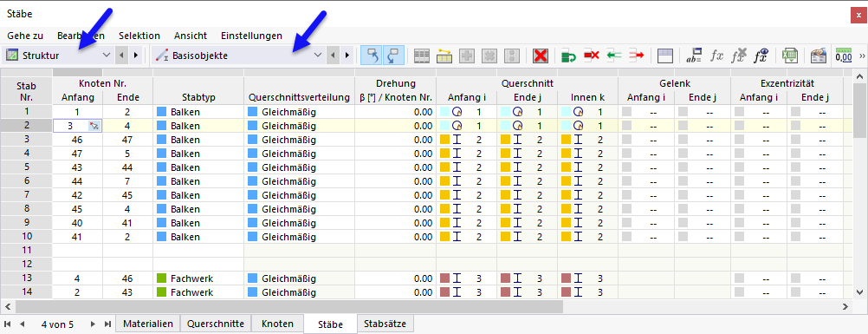This screenshot has height=334, width=868.
Task: Click the 0,00 decimal places icon
Action: (845, 56)
